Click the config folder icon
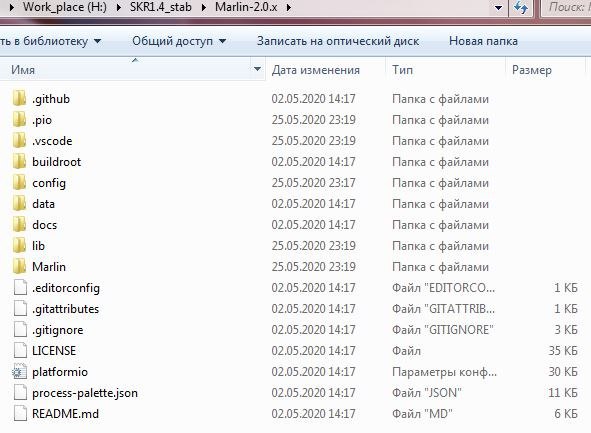This screenshot has width=591, height=433. point(19,183)
